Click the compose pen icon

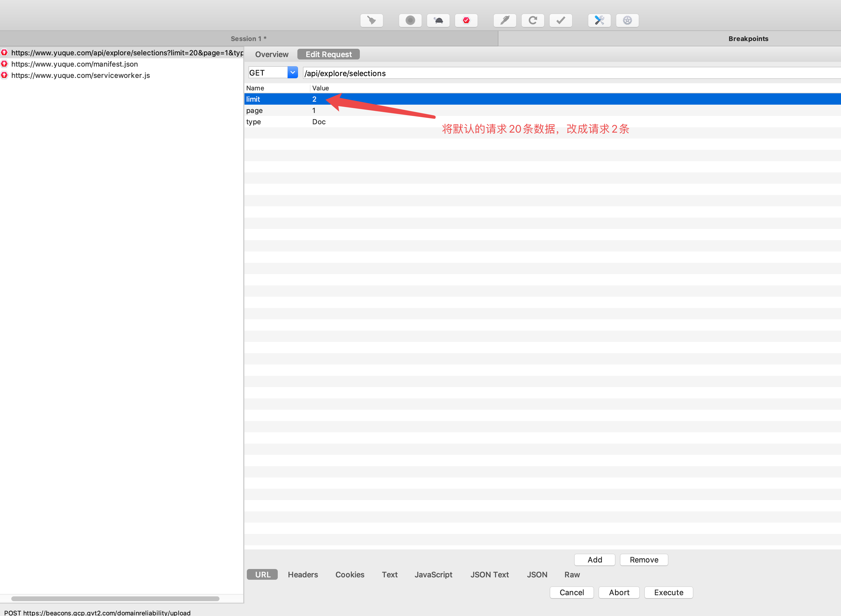click(505, 20)
